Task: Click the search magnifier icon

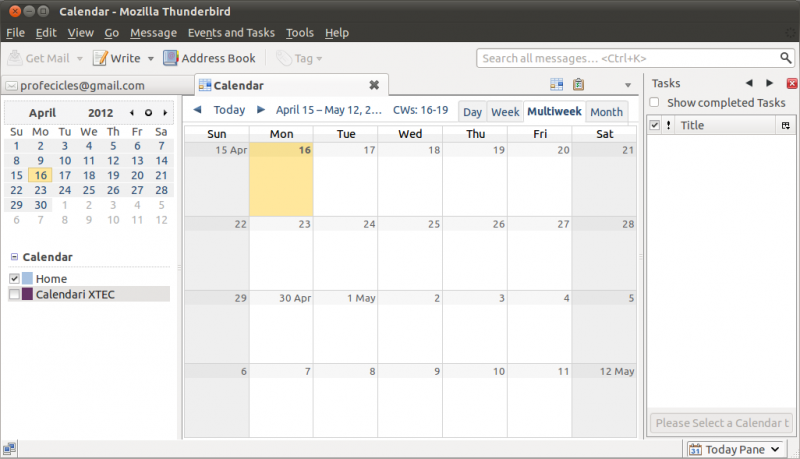Action: click(784, 59)
